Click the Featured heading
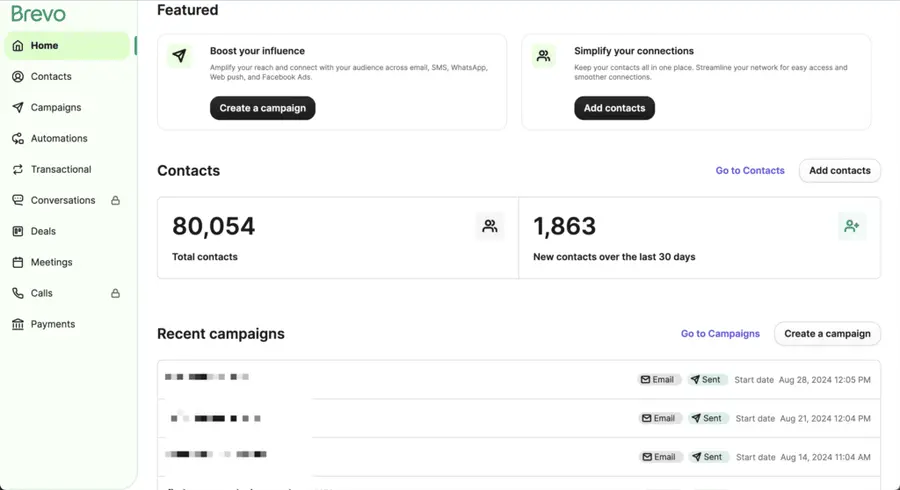The image size is (900, 490). (188, 10)
